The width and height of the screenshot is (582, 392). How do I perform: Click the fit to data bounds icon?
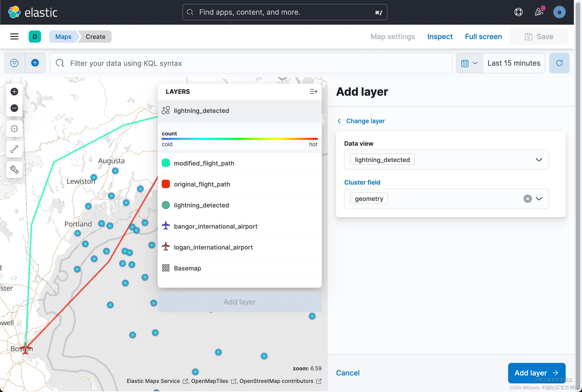(x=14, y=129)
